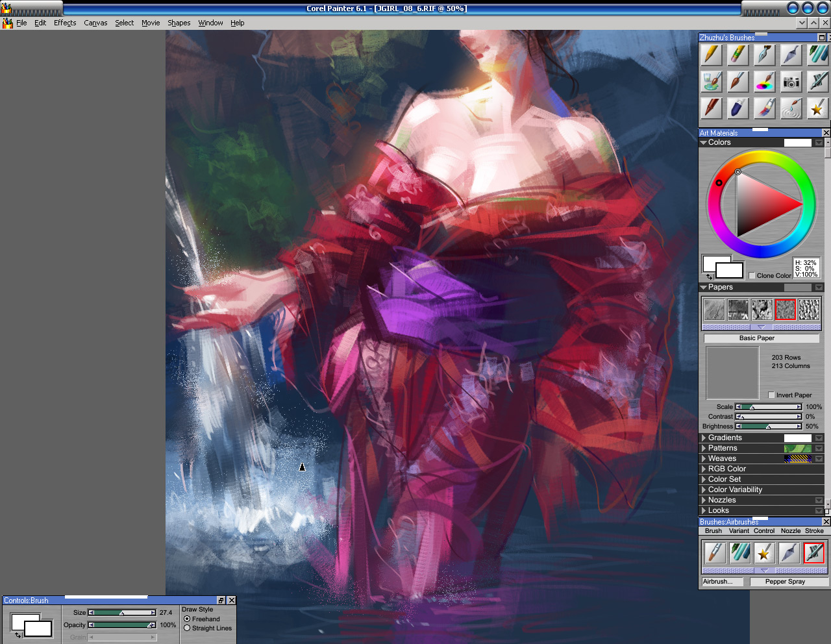Open the Basic Paper name selector
Viewport: 831px width, 644px height.
(762, 338)
